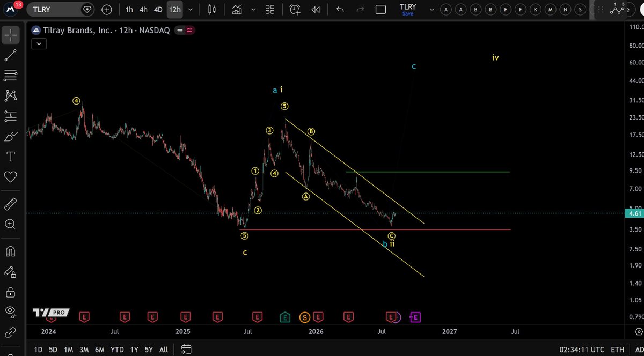This screenshot has width=644, height=356.
Task: Open the go to date calendar icon
Action: [x=186, y=350]
